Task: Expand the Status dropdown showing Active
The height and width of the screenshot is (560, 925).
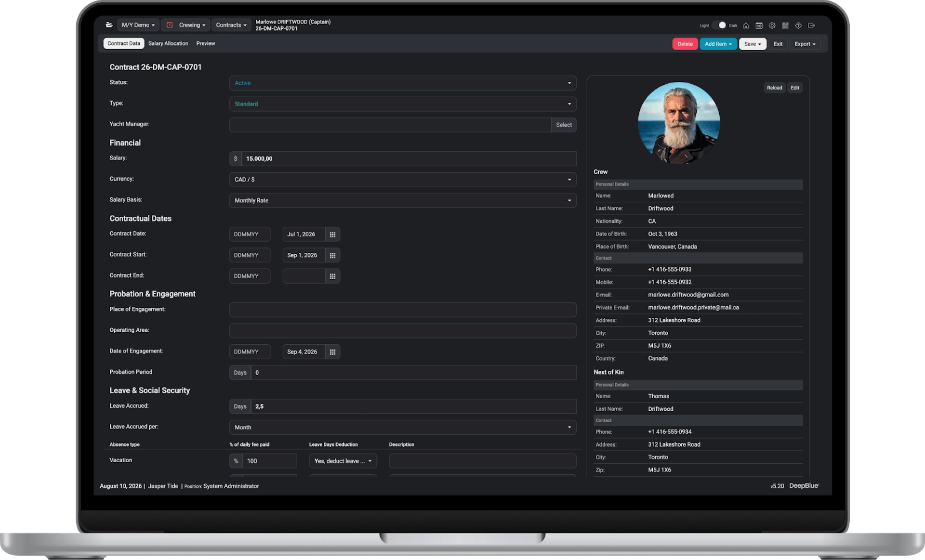Action: pos(403,83)
